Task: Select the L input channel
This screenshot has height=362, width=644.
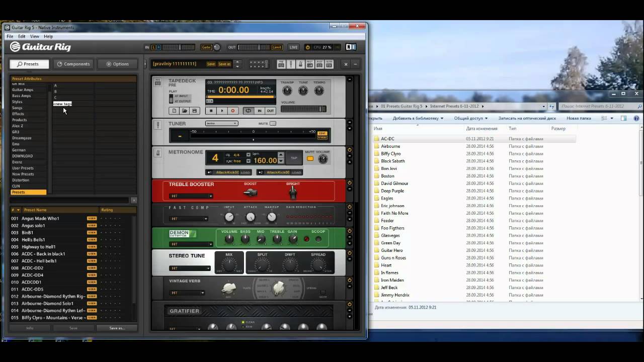Action: (x=153, y=47)
